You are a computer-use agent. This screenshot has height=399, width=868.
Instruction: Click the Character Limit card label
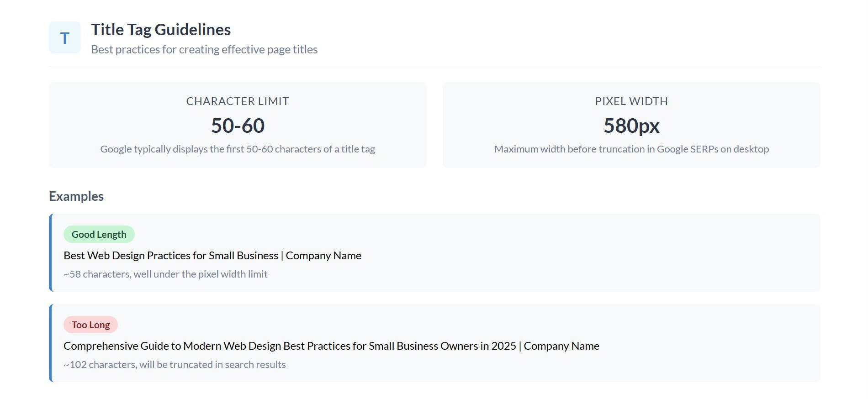[238, 101]
